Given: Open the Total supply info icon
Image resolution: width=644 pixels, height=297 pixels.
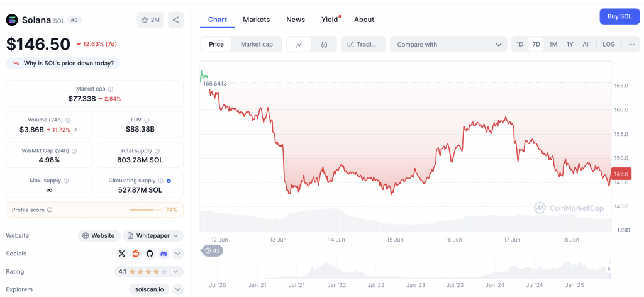Looking at the screenshot, I should [157, 151].
